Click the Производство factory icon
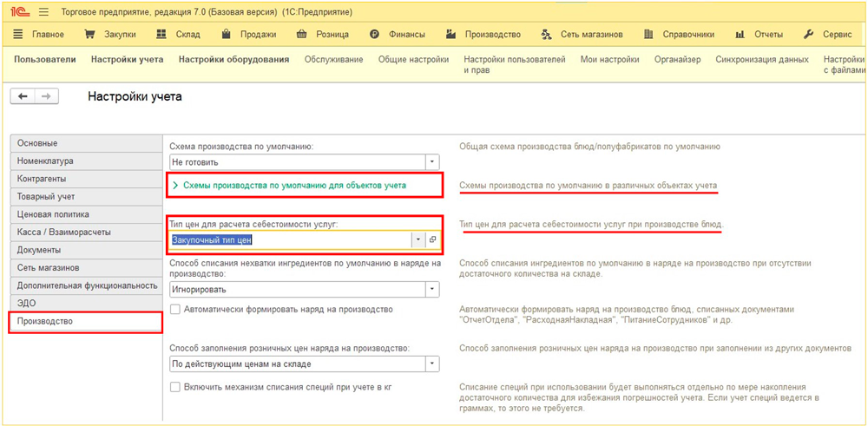 click(x=450, y=35)
